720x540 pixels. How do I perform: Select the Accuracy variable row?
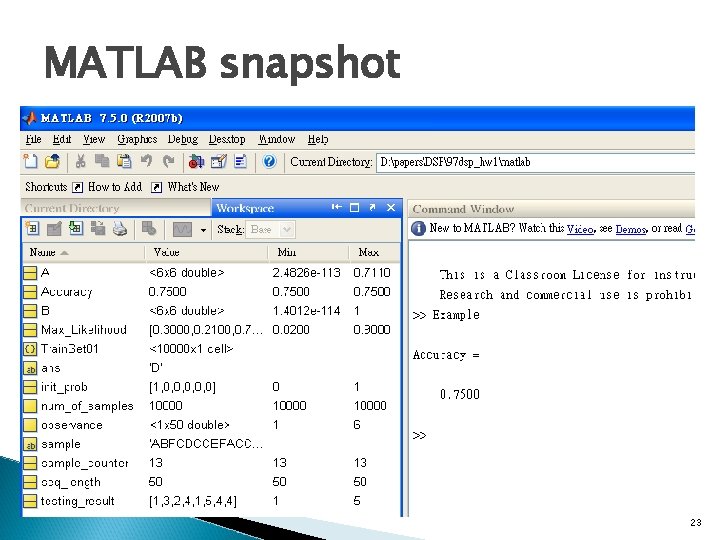[211, 292]
